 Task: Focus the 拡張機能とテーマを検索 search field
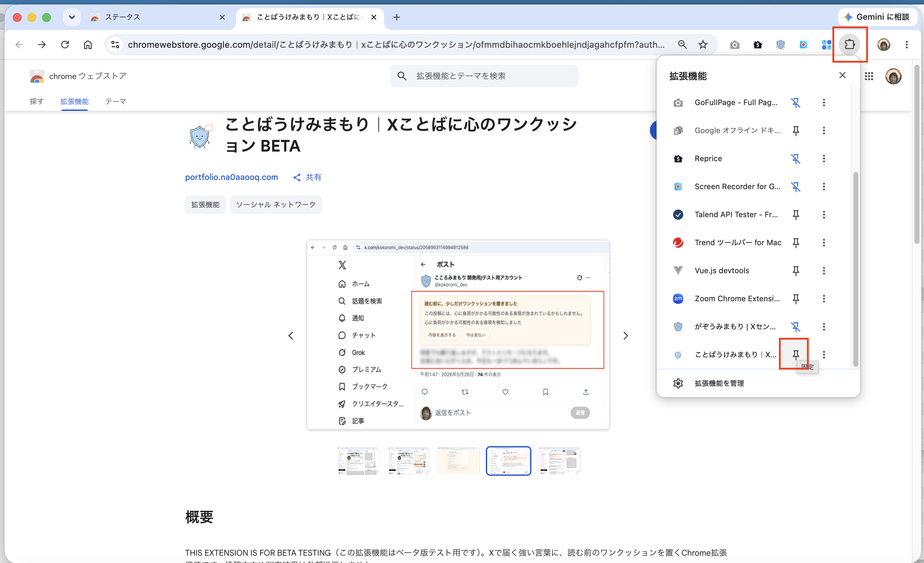pyautogui.click(x=484, y=76)
